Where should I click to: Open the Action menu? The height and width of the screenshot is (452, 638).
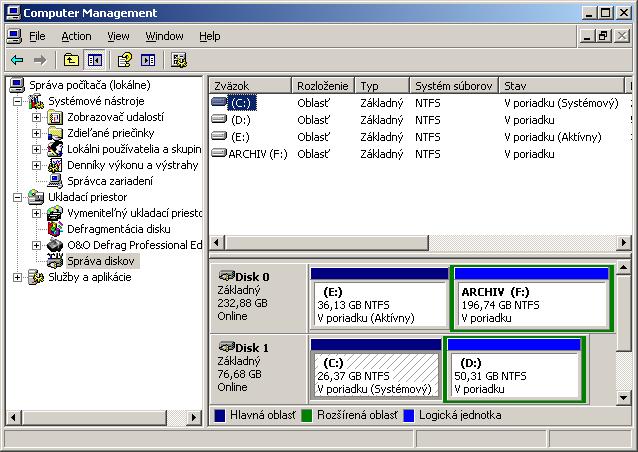76,37
